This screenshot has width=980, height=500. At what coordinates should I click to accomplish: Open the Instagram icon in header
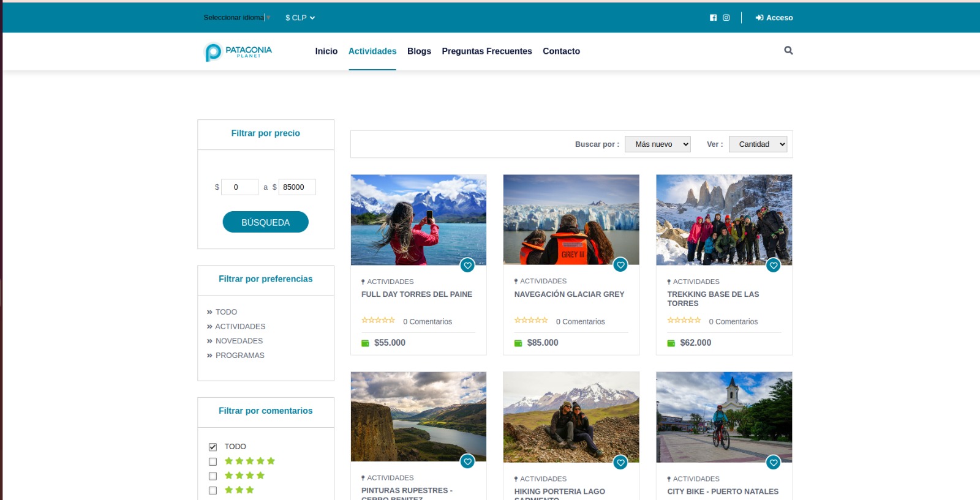point(726,18)
